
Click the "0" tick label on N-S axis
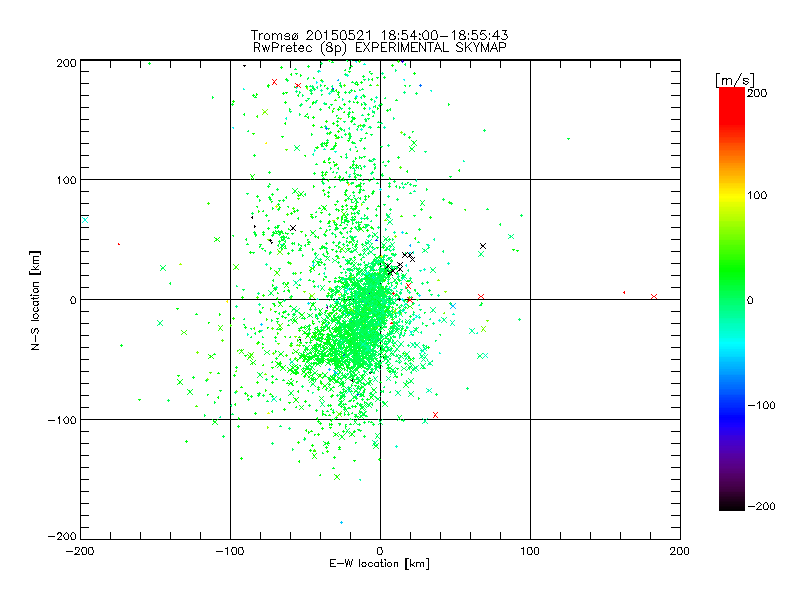coord(73,300)
